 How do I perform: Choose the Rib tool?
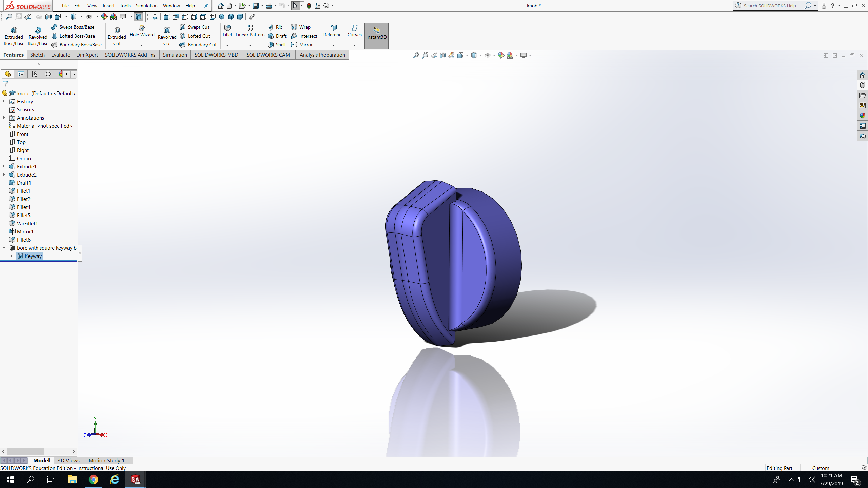(x=275, y=27)
